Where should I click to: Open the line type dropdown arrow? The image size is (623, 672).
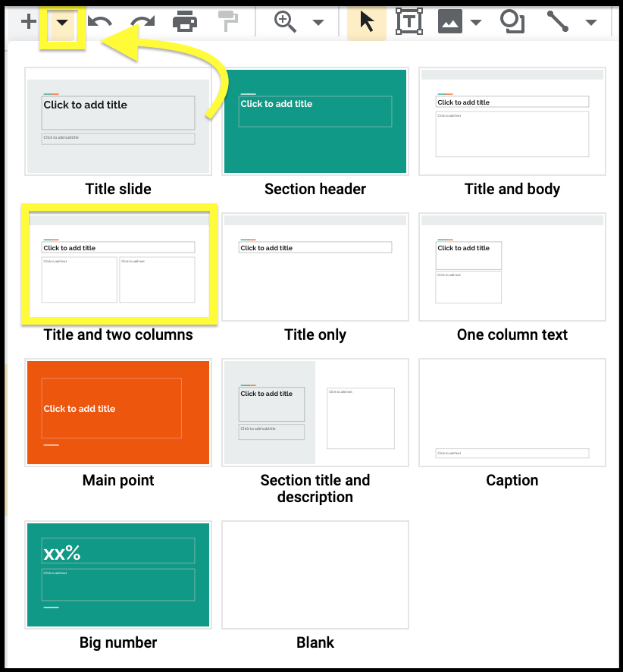click(x=591, y=22)
